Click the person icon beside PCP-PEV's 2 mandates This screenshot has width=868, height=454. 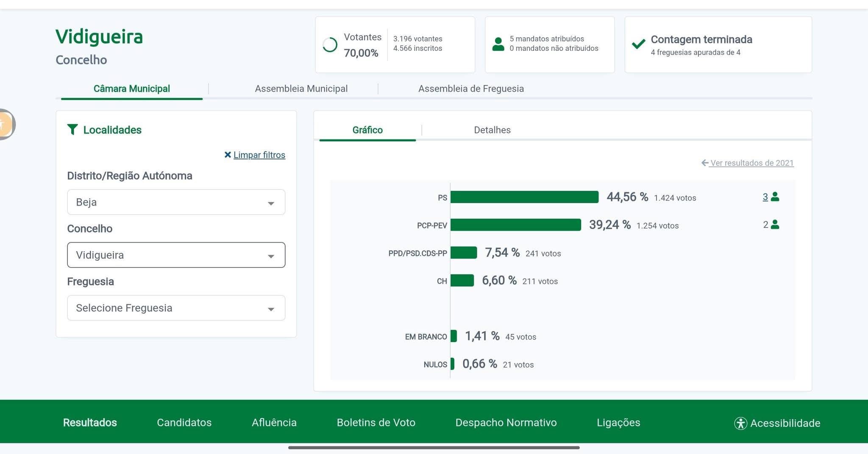[x=776, y=225]
